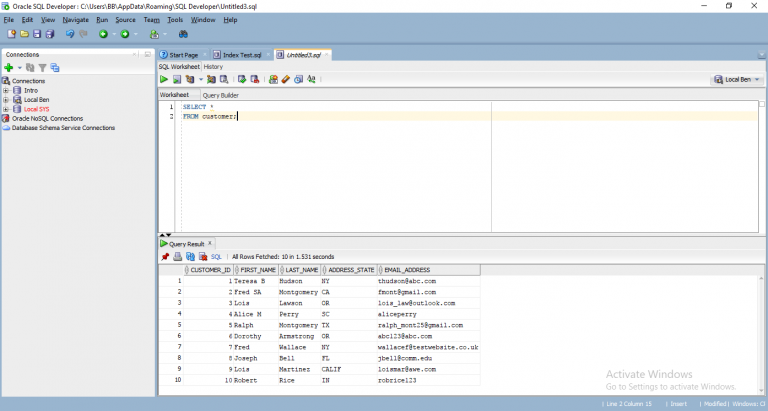This screenshot has width=768, height=411.
Task: Click the To Upper/Lower case icon
Action: [311, 79]
